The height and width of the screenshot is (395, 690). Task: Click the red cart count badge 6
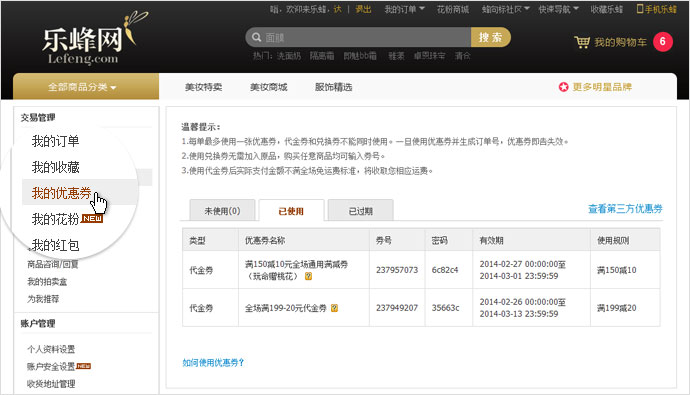[663, 42]
